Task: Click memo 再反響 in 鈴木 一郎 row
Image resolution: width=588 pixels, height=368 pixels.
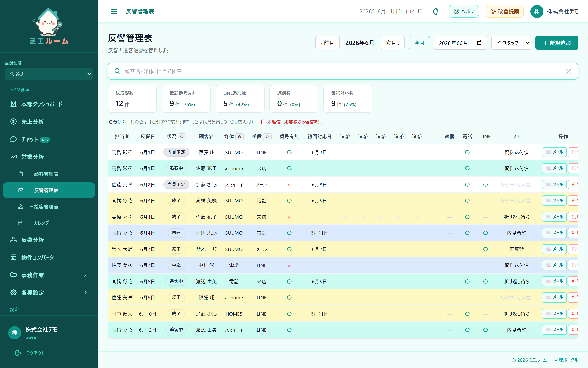Action: 516,249
